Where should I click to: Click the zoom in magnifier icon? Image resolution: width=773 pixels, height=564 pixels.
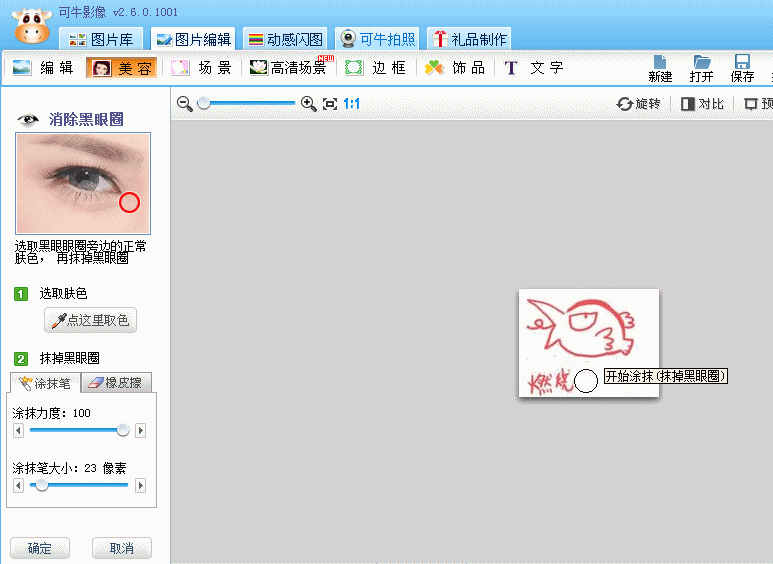click(309, 104)
